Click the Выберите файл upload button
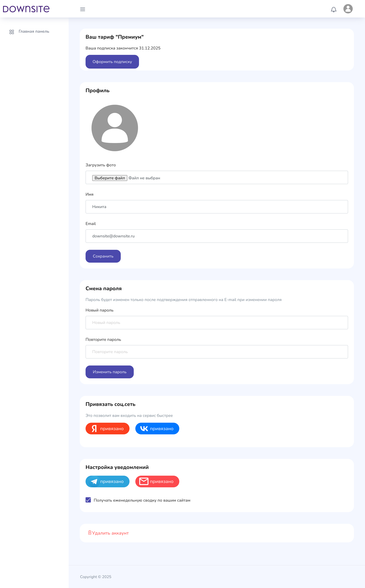365x588 pixels. (x=110, y=178)
